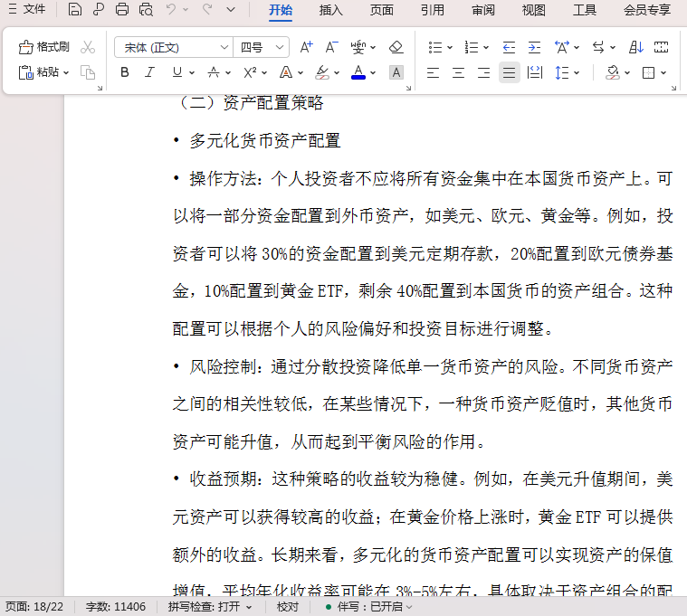
Task: Switch to the 引用 tab
Action: click(433, 10)
